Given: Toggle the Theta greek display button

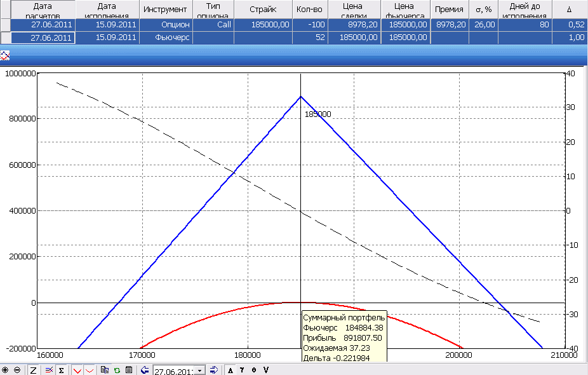Looking at the screenshot, I should 254,370.
